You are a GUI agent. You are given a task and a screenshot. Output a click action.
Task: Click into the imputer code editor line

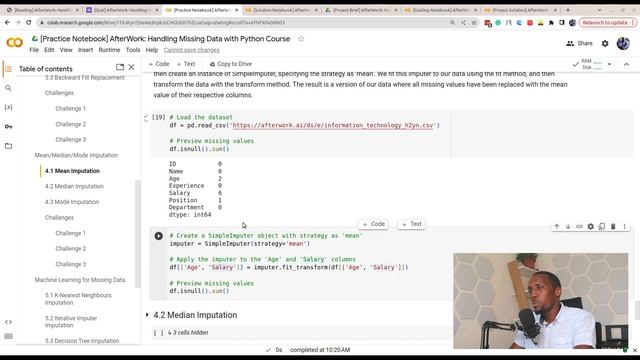240,244
